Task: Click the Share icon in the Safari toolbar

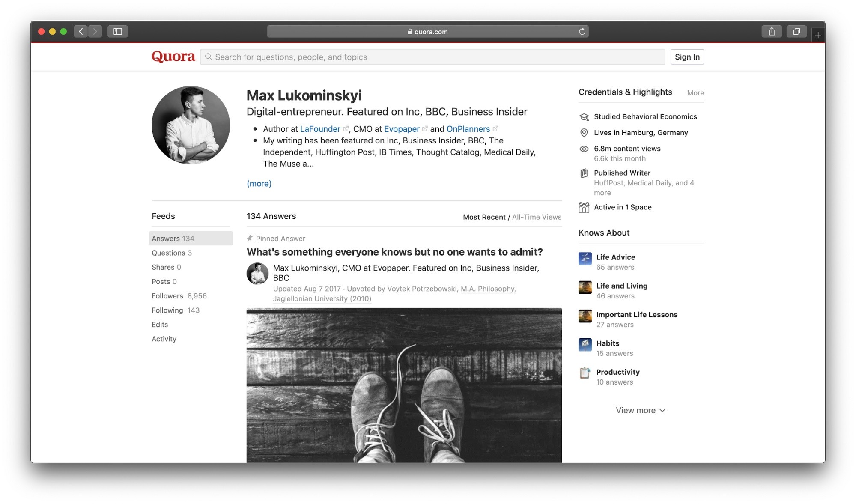Action: point(772,31)
